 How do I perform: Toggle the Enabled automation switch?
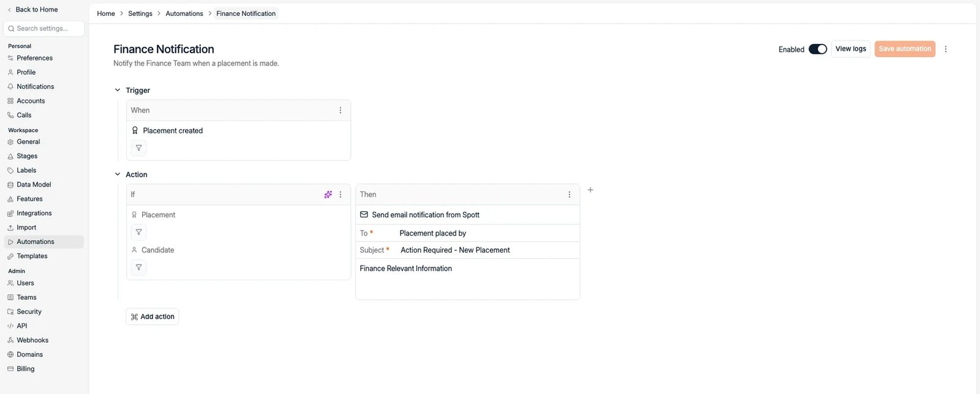point(818,50)
